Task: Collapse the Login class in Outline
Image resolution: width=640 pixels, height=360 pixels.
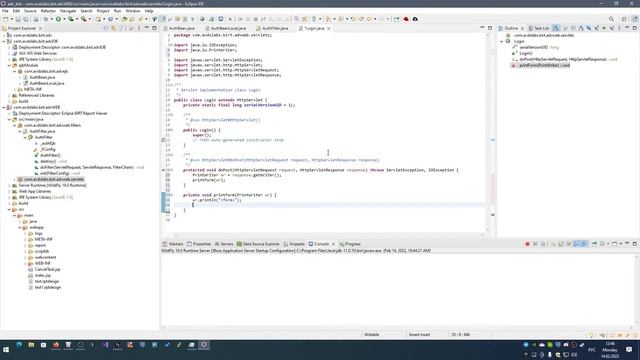Action: click(502, 41)
